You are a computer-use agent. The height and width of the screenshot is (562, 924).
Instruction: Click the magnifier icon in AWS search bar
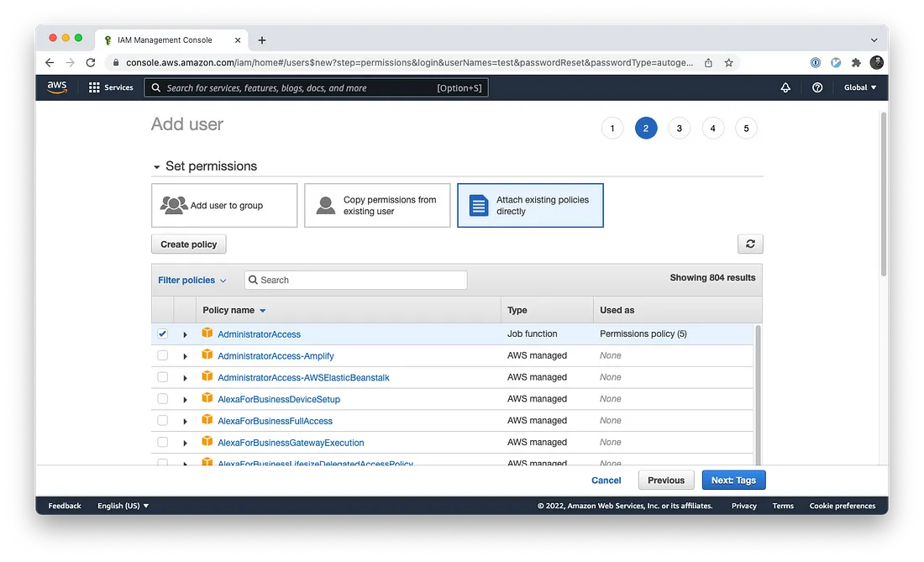(156, 87)
